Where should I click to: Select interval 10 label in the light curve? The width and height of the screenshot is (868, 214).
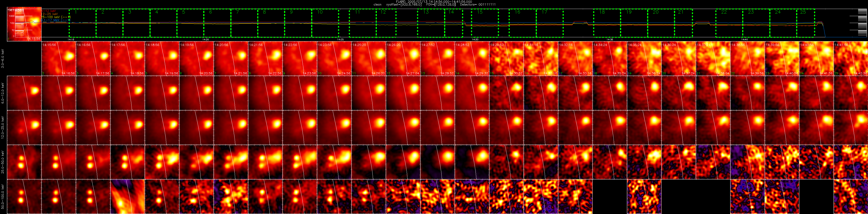click(320, 12)
